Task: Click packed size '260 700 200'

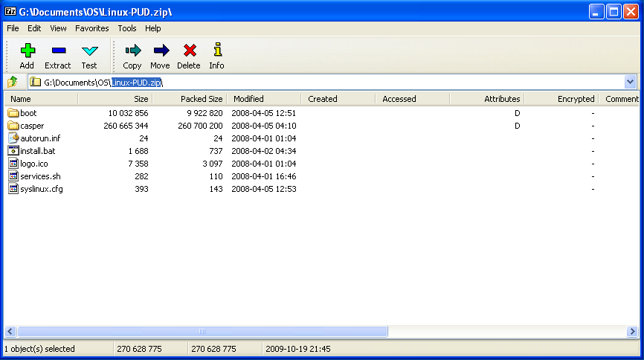Action: pyautogui.click(x=200, y=126)
